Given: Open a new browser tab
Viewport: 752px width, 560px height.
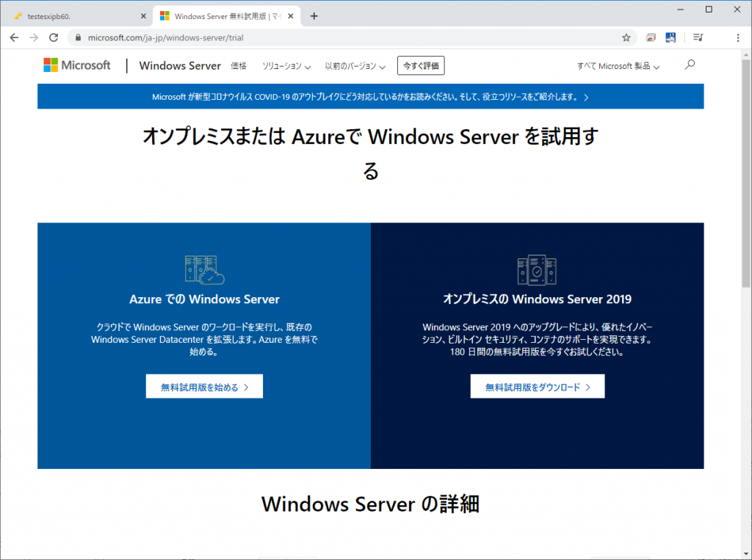Looking at the screenshot, I should (314, 16).
